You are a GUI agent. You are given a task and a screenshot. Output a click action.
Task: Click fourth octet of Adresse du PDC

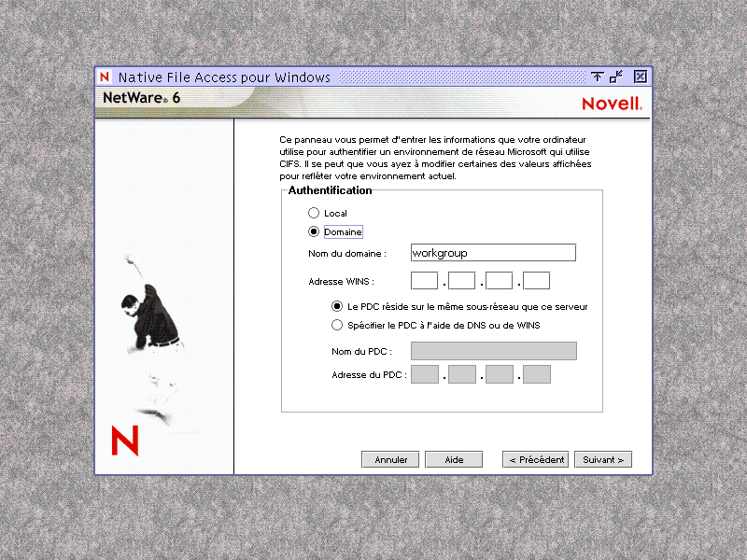537,374
